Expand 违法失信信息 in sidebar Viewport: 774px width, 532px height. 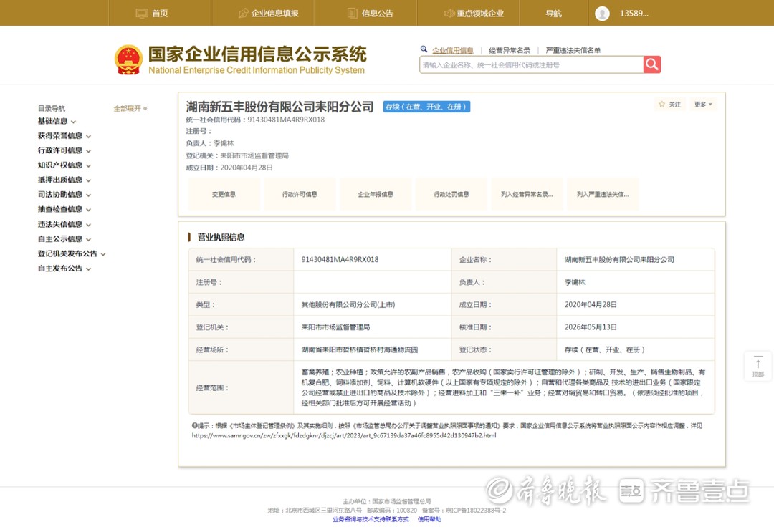tap(64, 224)
